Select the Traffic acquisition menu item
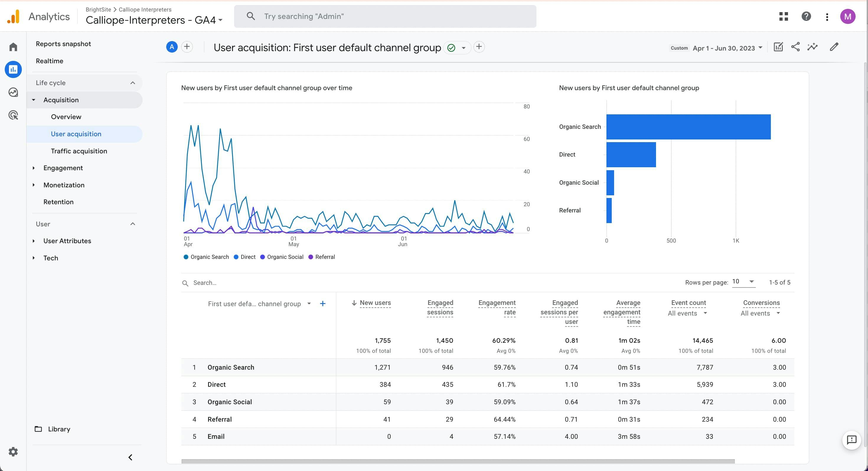The height and width of the screenshot is (471, 868). point(79,151)
